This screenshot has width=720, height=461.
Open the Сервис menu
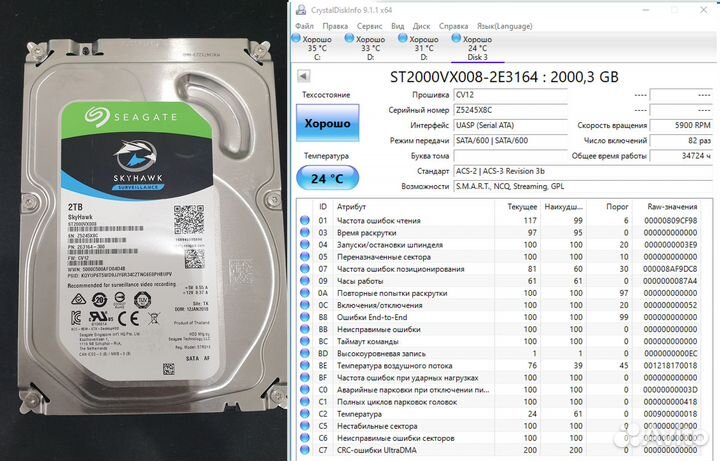click(x=369, y=26)
